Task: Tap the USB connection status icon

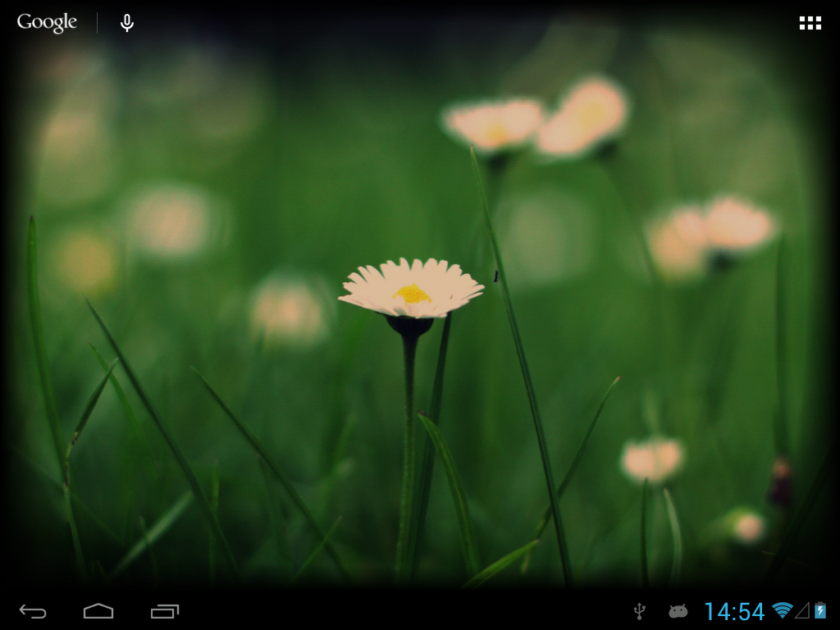Action: point(640,610)
